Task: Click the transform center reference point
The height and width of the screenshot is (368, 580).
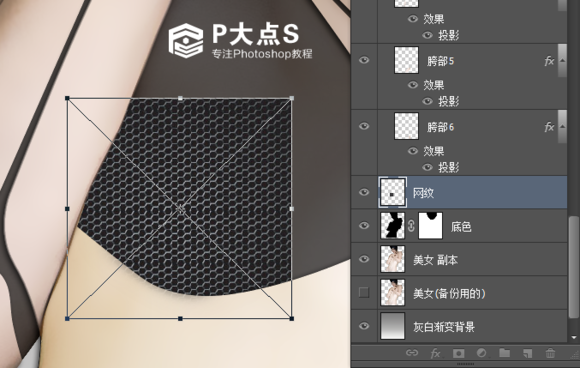Action: click(x=180, y=209)
